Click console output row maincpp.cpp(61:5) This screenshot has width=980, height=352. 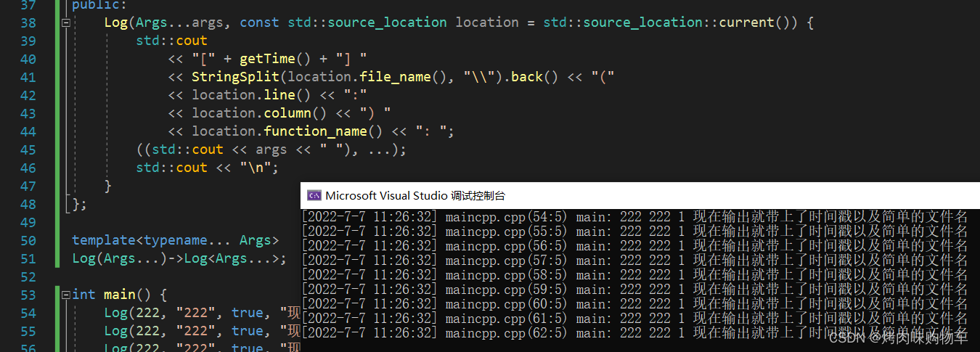point(634,319)
